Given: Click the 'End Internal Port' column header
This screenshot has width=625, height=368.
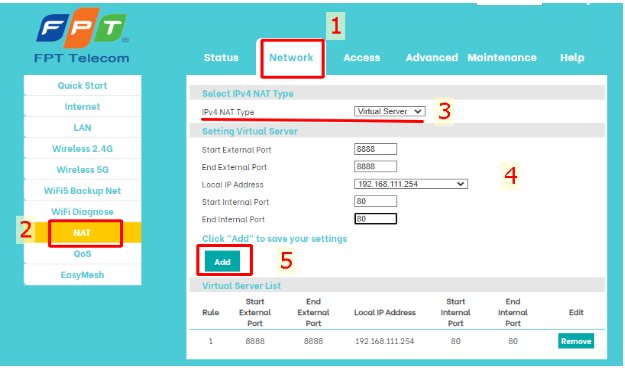Looking at the screenshot, I should [513, 312].
